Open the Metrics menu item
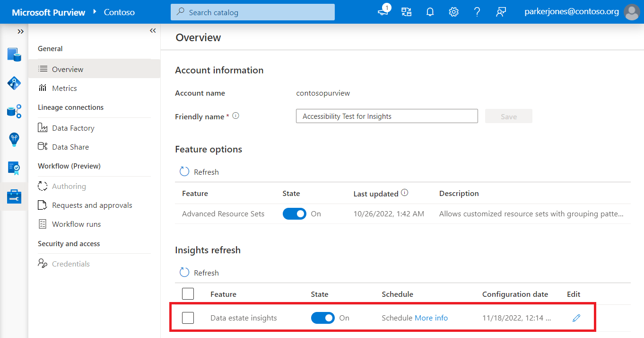 pyautogui.click(x=64, y=89)
